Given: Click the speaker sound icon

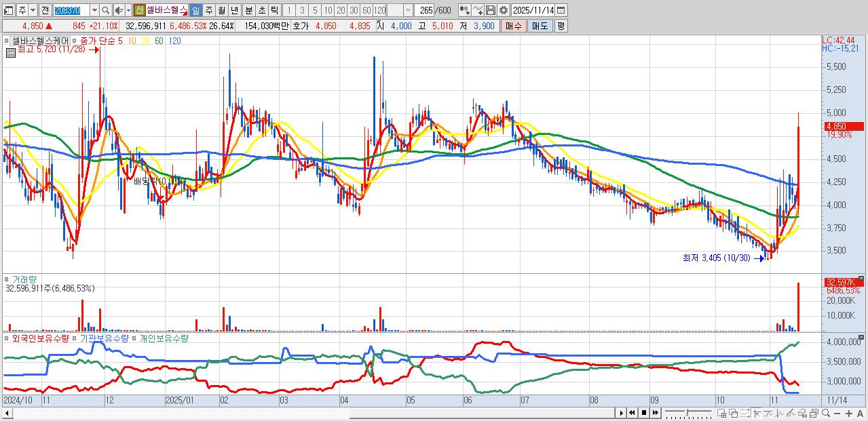Looking at the screenshot, I should tap(118, 10).
